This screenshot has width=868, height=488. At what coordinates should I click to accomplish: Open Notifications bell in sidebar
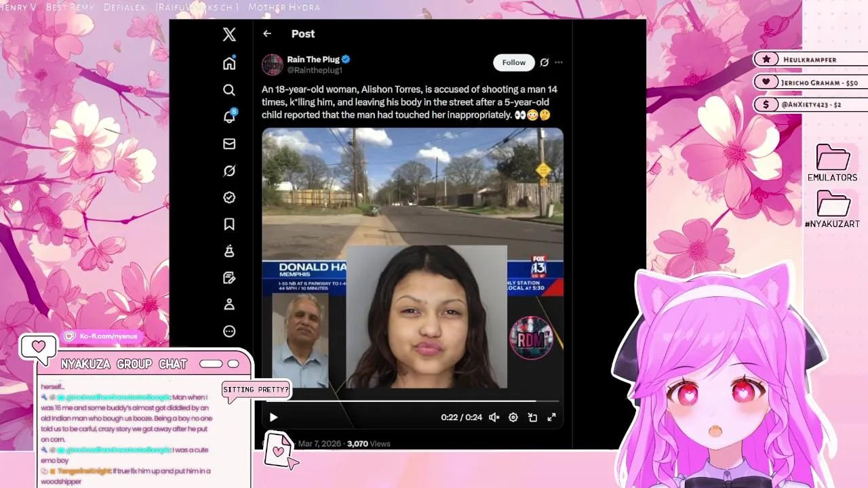230,116
